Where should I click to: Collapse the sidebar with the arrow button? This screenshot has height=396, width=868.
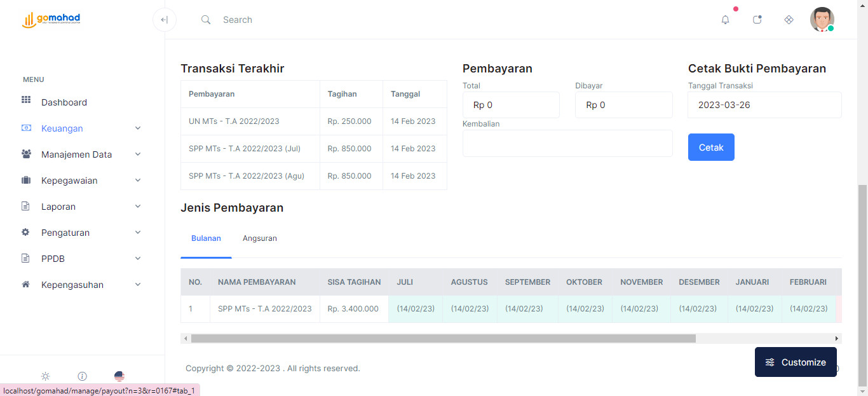pyautogui.click(x=165, y=20)
